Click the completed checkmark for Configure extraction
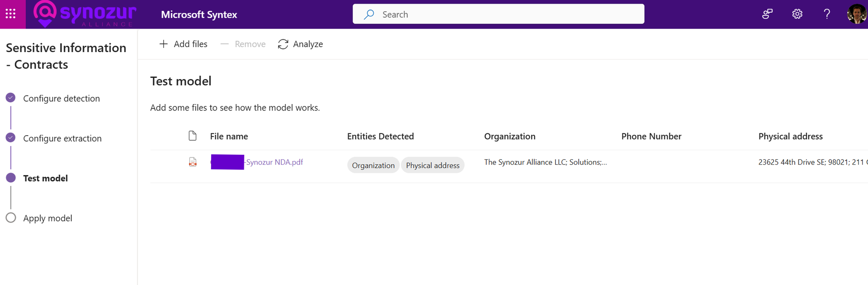Viewport: 868px width, 285px height. (x=11, y=138)
